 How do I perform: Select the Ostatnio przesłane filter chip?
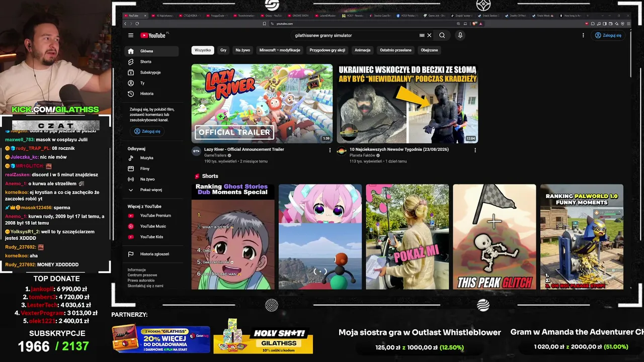[x=395, y=50]
